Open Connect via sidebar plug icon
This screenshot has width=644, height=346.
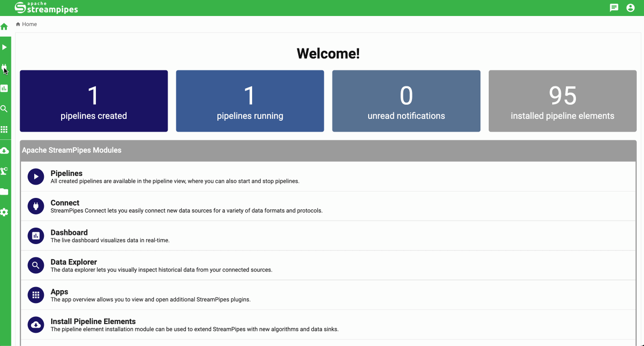pyautogui.click(x=5, y=68)
